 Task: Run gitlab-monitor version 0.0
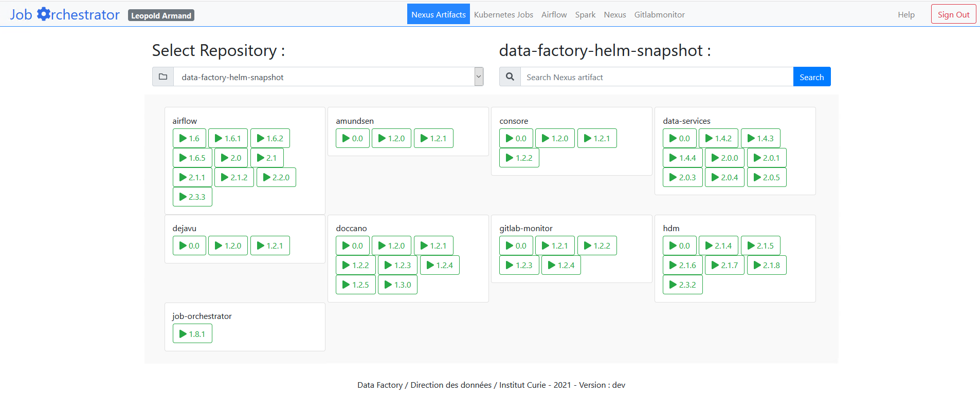point(516,246)
